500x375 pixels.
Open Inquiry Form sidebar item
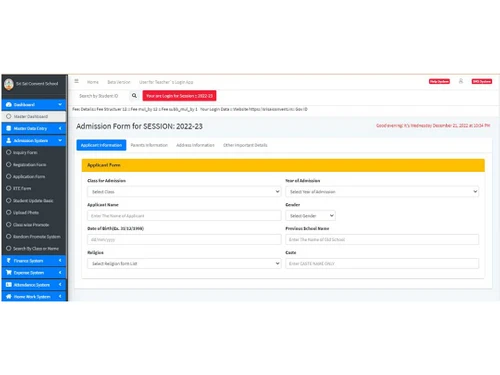click(x=34, y=152)
